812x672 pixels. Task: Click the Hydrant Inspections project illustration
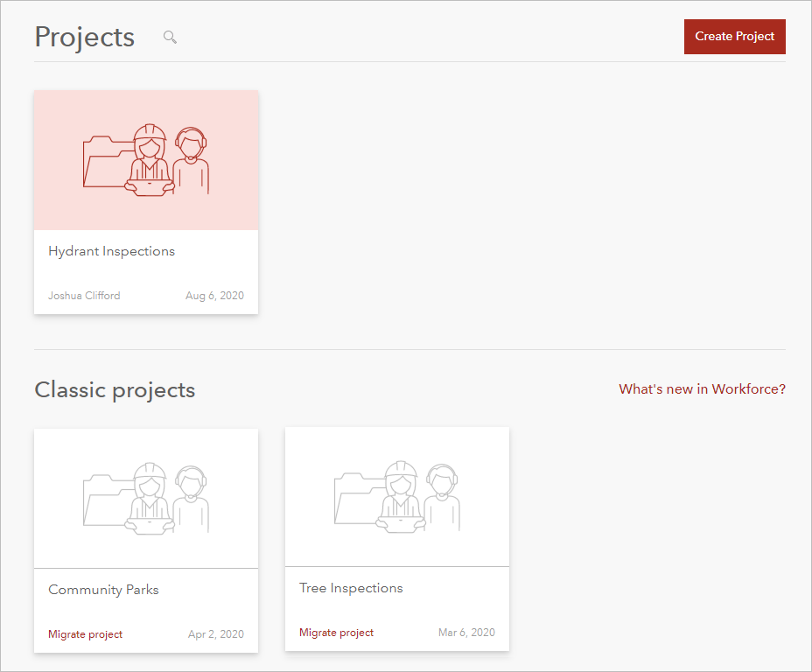pos(145,160)
